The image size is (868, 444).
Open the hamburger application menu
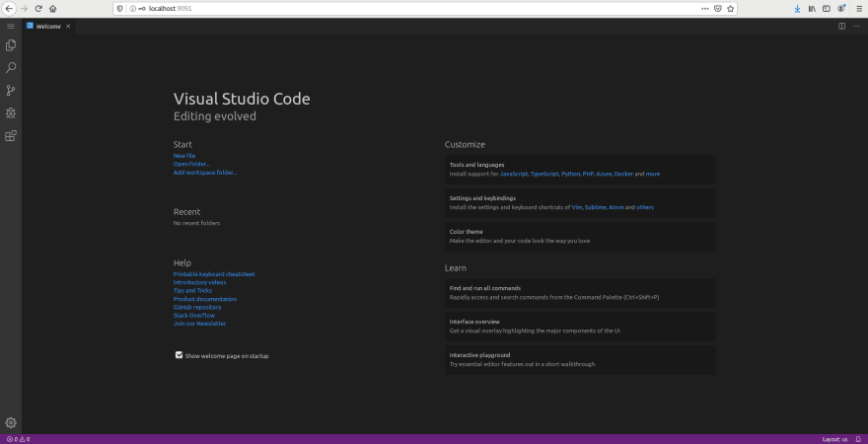pos(11,26)
